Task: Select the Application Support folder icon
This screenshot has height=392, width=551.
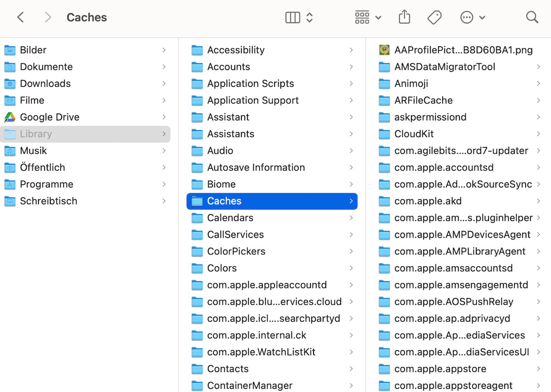Action: pyautogui.click(x=197, y=100)
